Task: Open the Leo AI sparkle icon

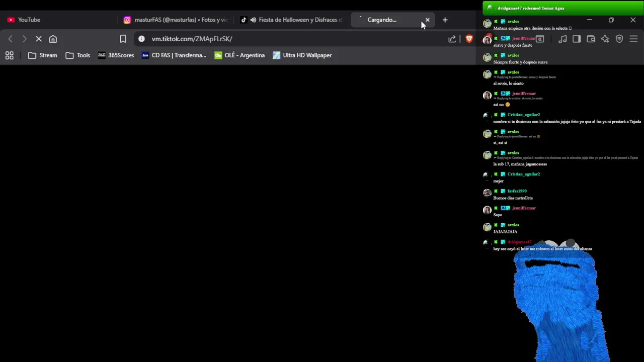Action: coord(605,39)
